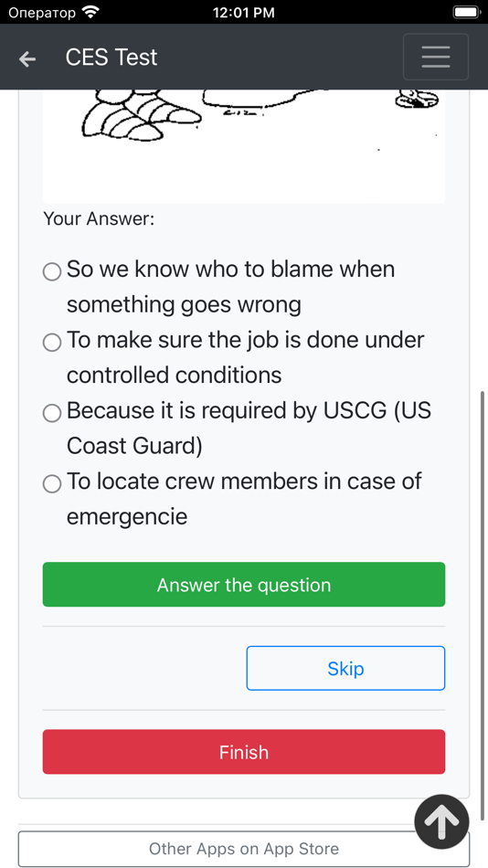
Task: Click the red Finish button
Action: [x=244, y=752]
